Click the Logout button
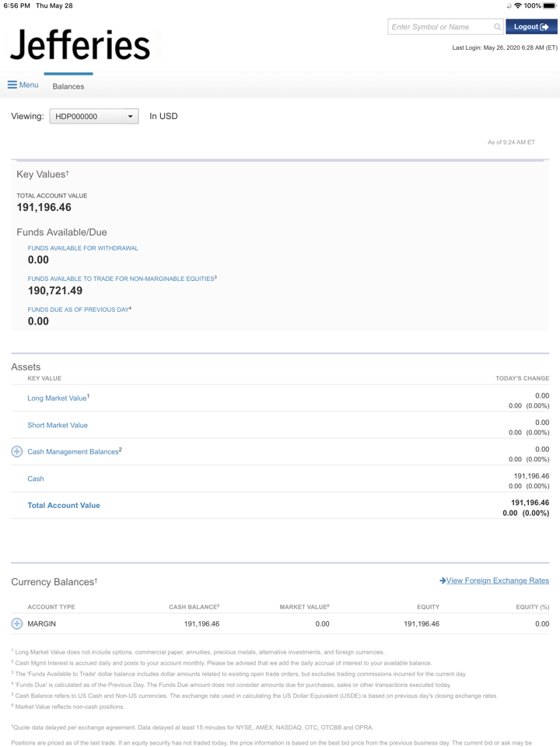Screen dimensions: 560x747 click(x=531, y=26)
